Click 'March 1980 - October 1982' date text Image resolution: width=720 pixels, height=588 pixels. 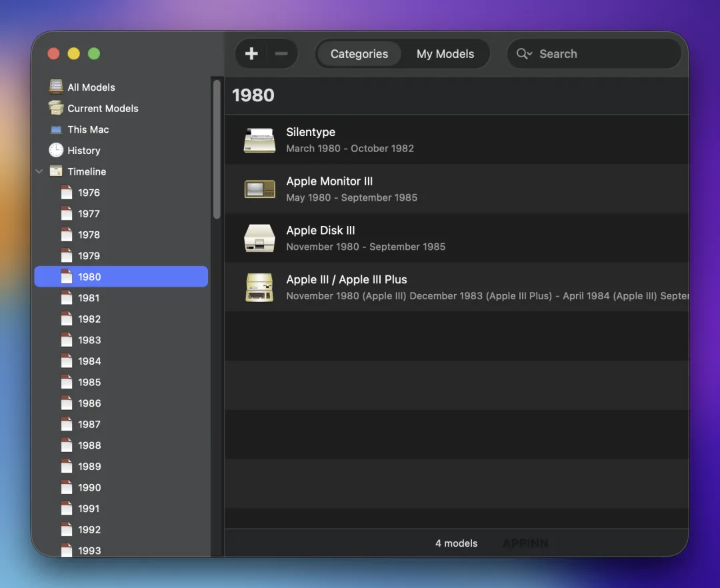click(x=350, y=148)
